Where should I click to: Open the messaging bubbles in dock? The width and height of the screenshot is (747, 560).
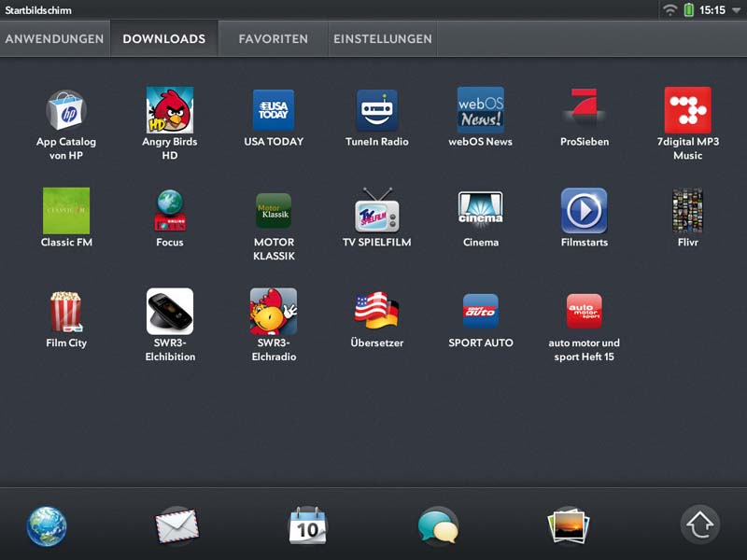click(438, 525)
